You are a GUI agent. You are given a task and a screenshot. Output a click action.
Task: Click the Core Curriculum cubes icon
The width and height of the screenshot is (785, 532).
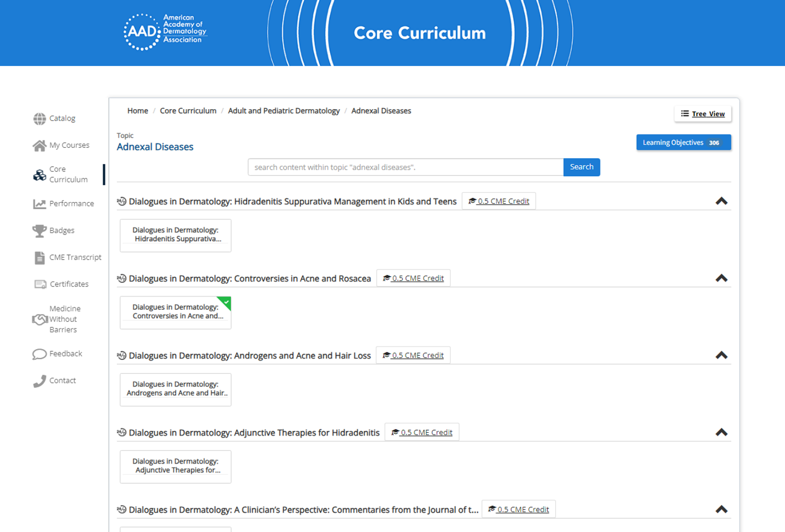tap(40, 175)
